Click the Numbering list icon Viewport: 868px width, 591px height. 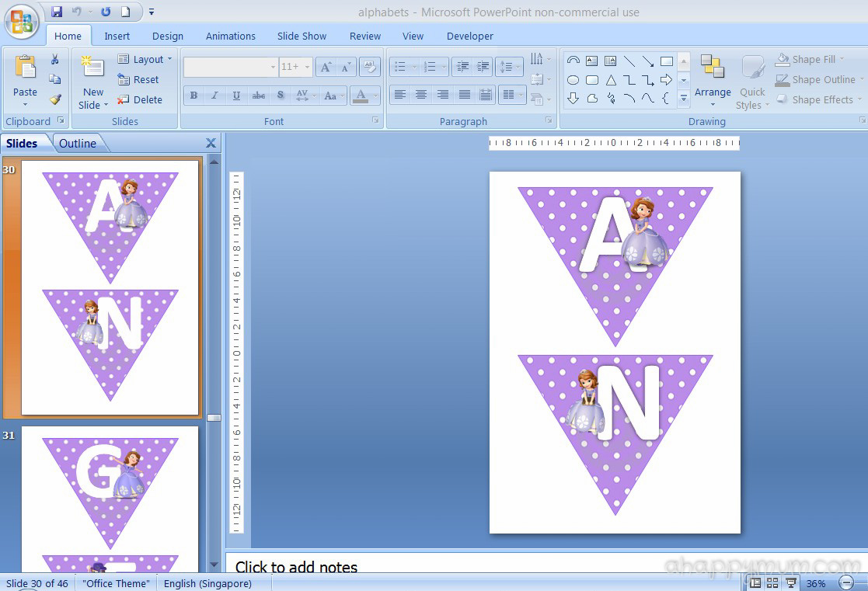pyautogui.click(x=431, y=67)
